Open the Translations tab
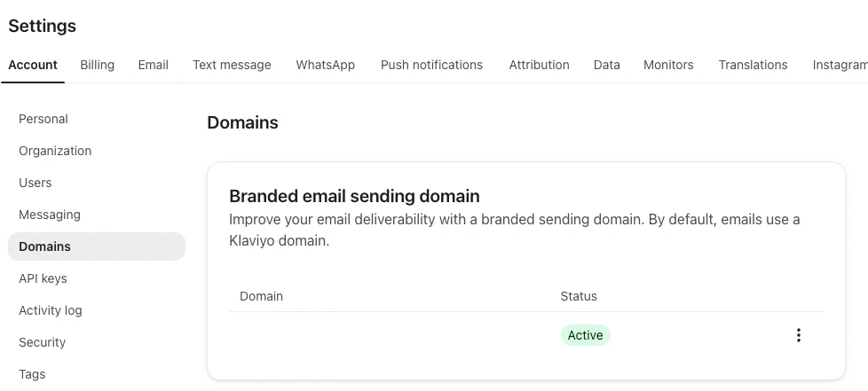Viewport: 868px width, 391px height. click(x=753, y=65)
